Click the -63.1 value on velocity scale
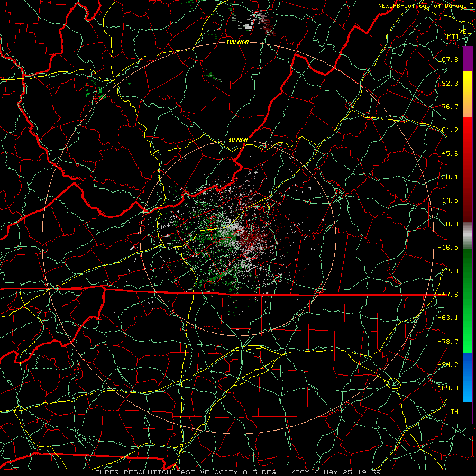Viewport: 476px width, 476px height. 448,318
